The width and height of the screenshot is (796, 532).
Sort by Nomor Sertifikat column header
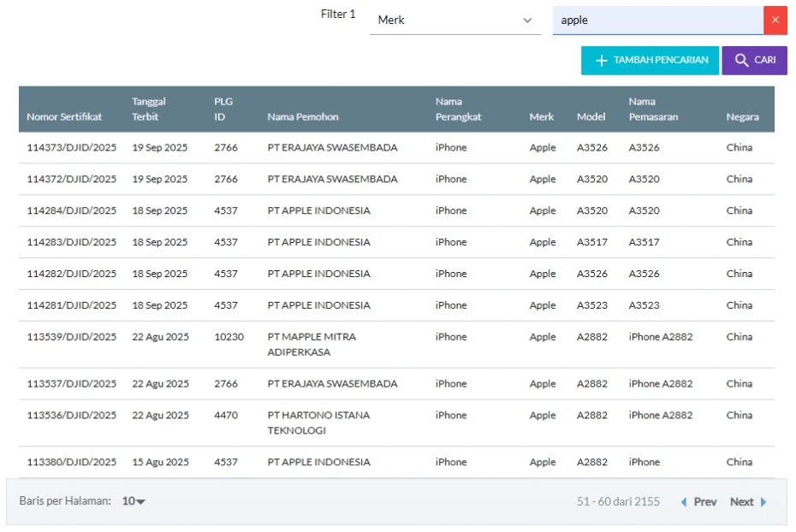[64, 117]
